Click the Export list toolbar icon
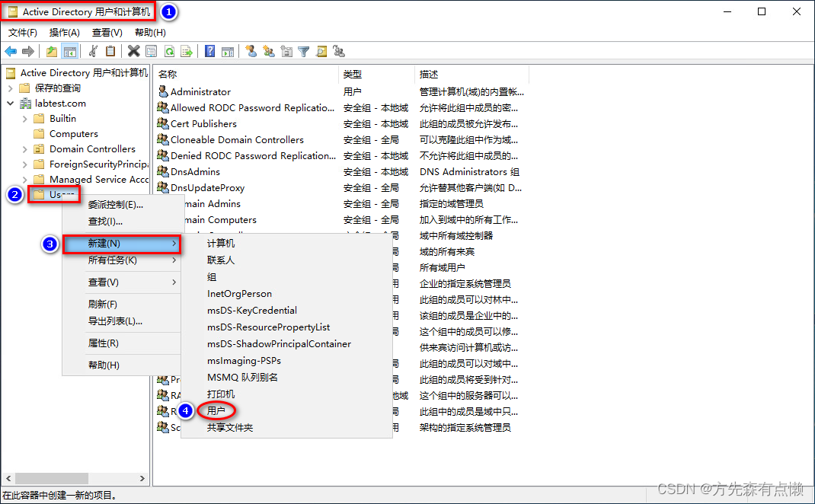 tap(186, 51)
